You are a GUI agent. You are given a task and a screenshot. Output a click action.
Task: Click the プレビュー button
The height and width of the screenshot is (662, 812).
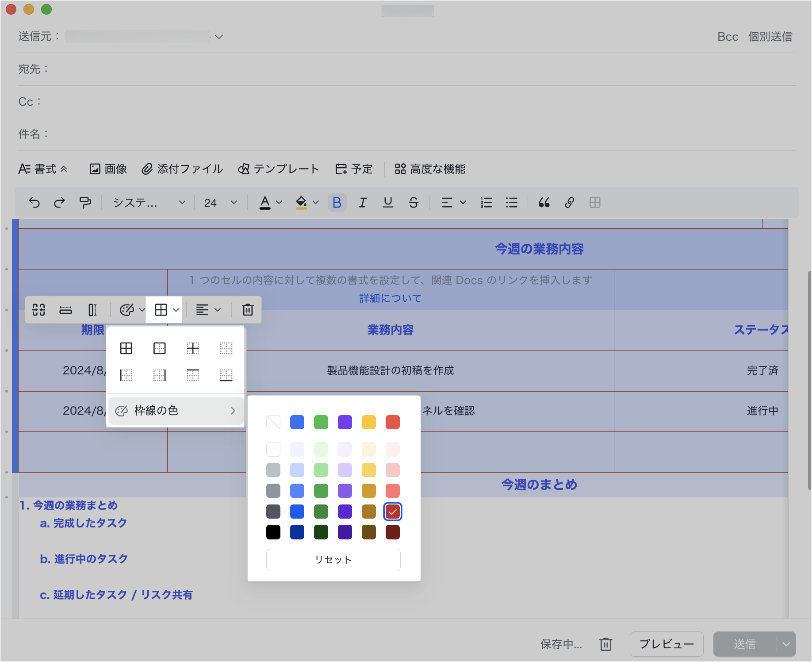(x=666, y=644)
